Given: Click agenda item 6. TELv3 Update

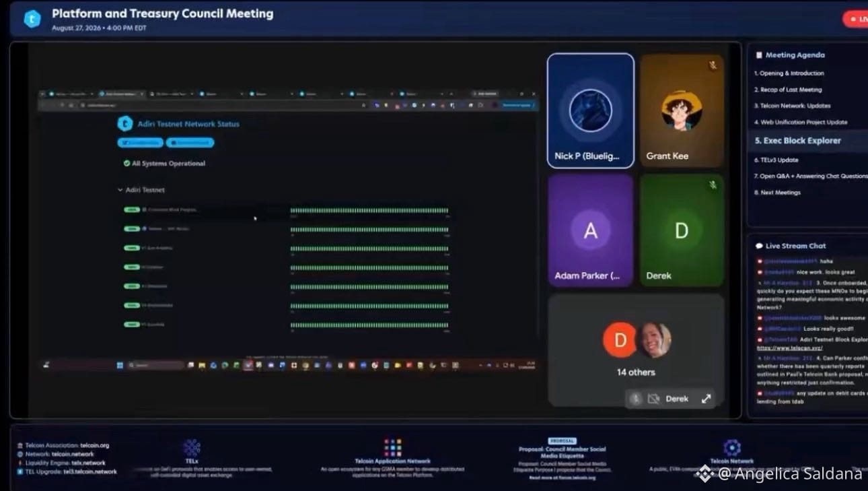Looking at the screenshot, I should [776, 160].
